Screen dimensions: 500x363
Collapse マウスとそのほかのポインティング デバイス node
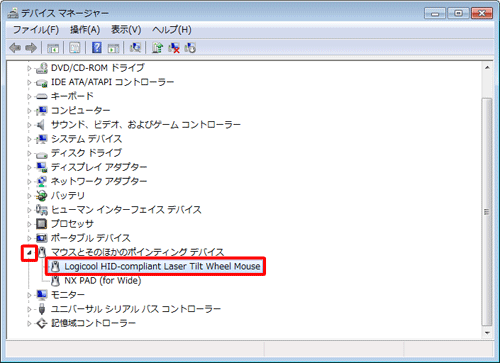pyautogui.click(x=29, y=253)
